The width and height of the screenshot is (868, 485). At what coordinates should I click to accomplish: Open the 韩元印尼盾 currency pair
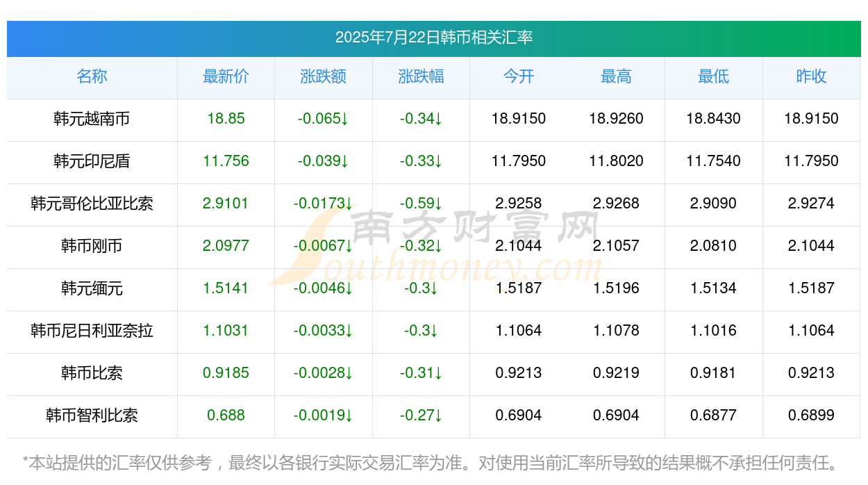tap(92, 161)
